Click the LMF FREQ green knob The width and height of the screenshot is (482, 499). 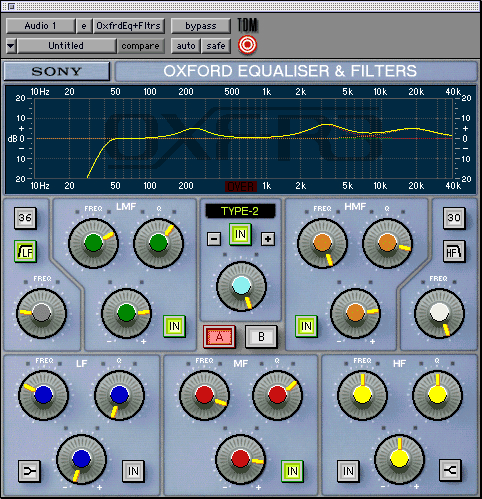[x=93, y=243]
